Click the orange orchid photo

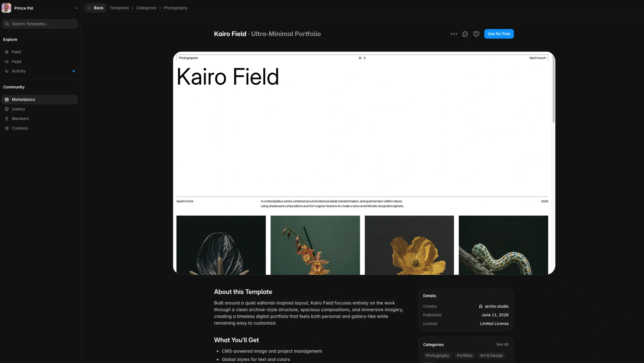click(315, 245)
